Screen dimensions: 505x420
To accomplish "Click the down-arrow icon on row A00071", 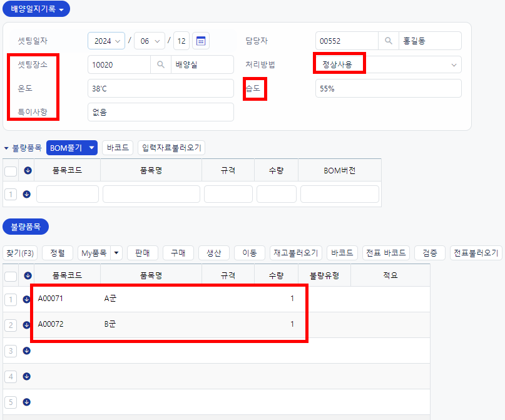I will pos(27,299).
